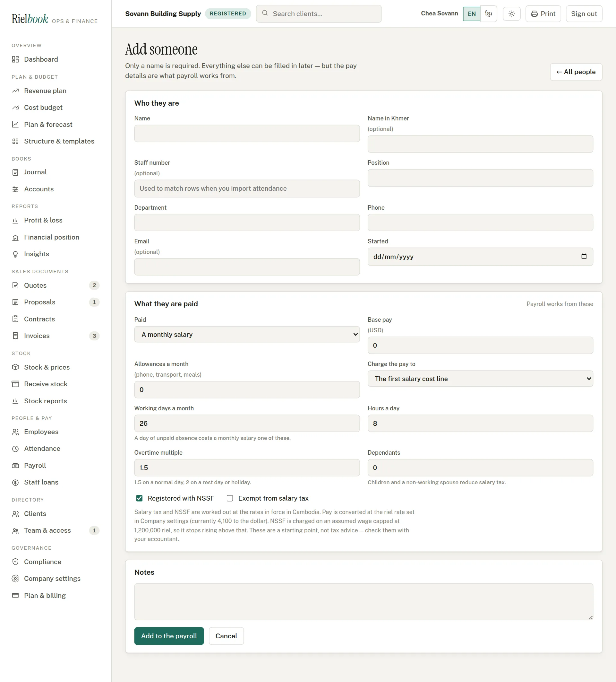Open Invoices in sidebar
Screen dimensions: 616x682
pyautogui.click(x=56, y=336)
